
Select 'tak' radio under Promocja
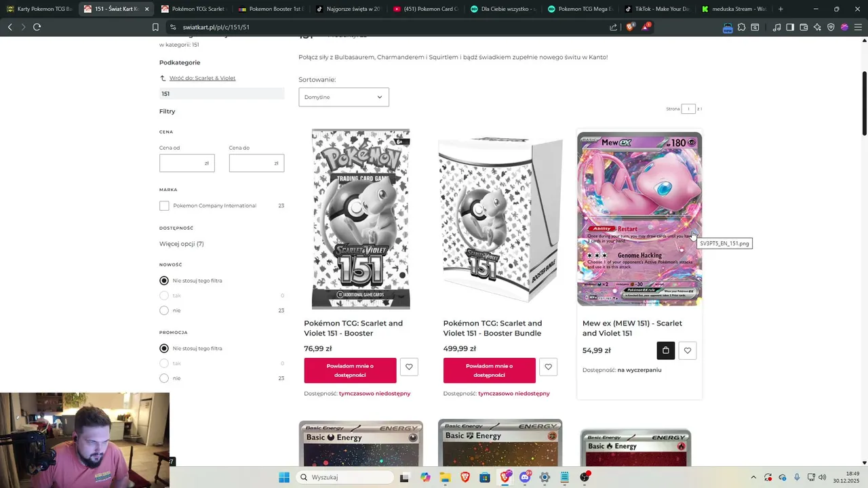[x=164, y=363]
